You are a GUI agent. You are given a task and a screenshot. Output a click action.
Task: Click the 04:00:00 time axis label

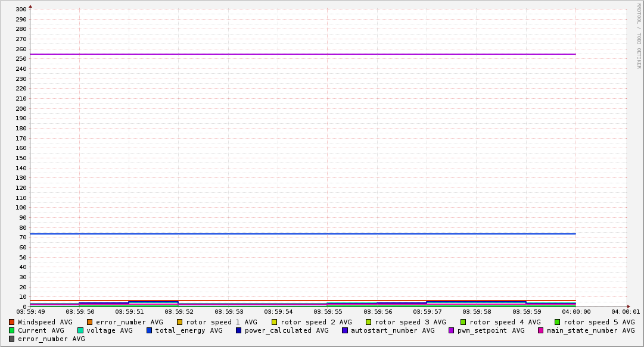[575, 311]
